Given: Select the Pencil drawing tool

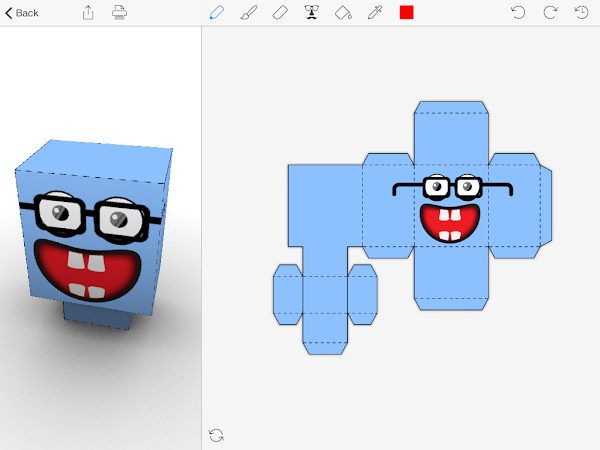Looking at the screenshot, I should click(x=217, y=13).
